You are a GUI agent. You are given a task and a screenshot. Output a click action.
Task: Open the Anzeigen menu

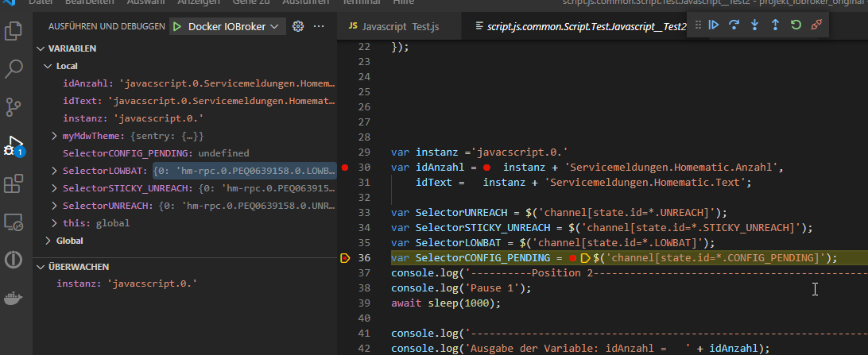point(198,2)
